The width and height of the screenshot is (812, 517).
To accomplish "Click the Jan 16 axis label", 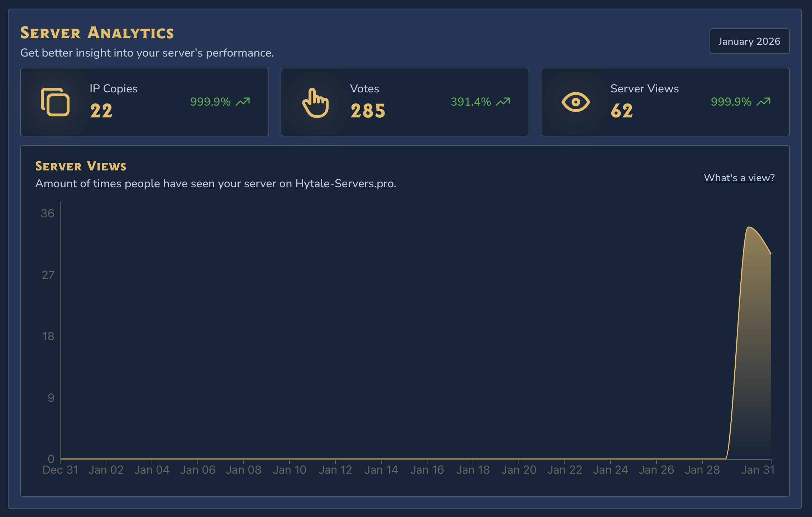I will (x=428, y=469).
